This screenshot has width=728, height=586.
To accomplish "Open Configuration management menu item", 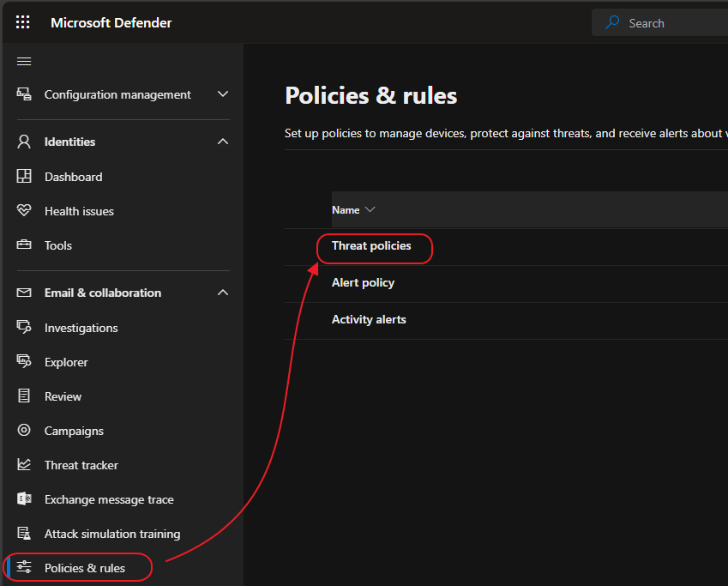I will (x=117, y=94).
